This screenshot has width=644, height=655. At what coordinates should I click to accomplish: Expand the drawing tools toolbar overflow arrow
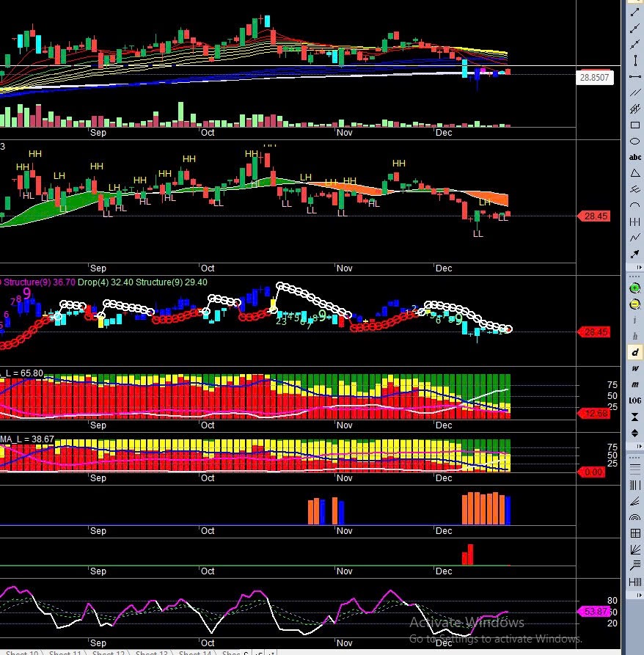point(639,267)
